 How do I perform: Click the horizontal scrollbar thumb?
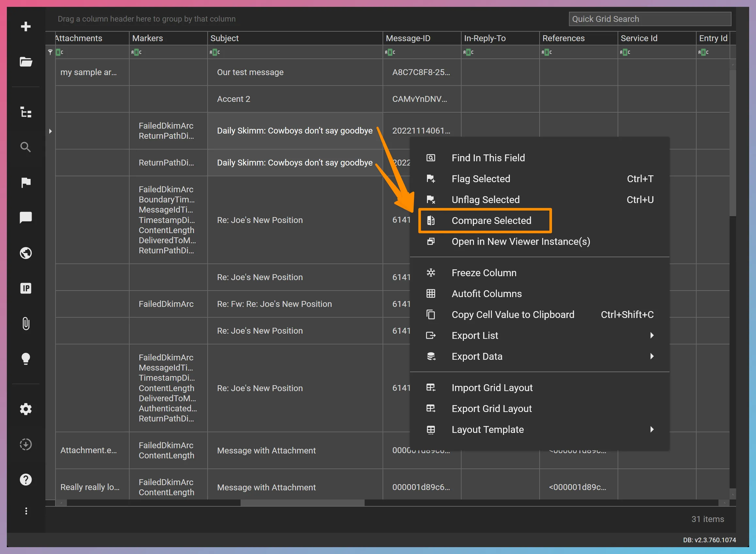point(302,503)
